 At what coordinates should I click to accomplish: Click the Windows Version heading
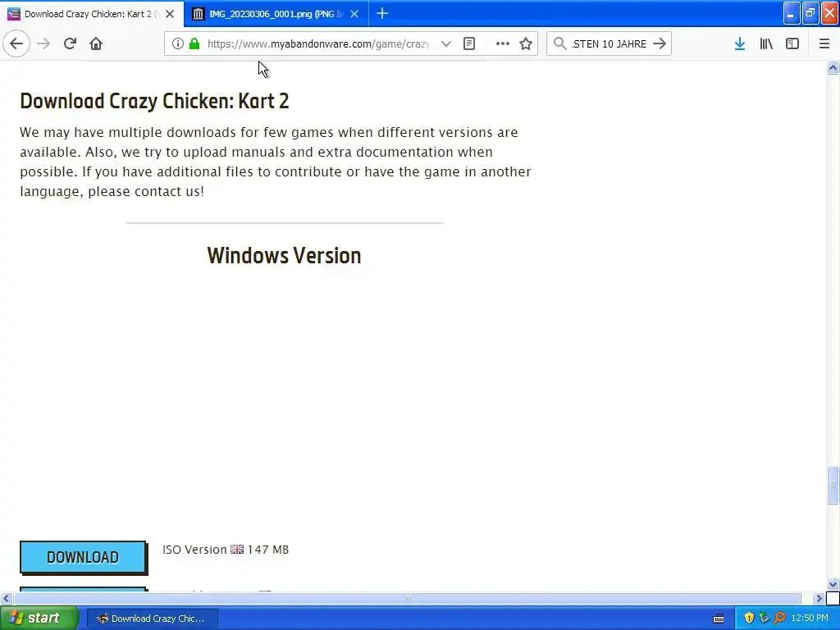284,256
